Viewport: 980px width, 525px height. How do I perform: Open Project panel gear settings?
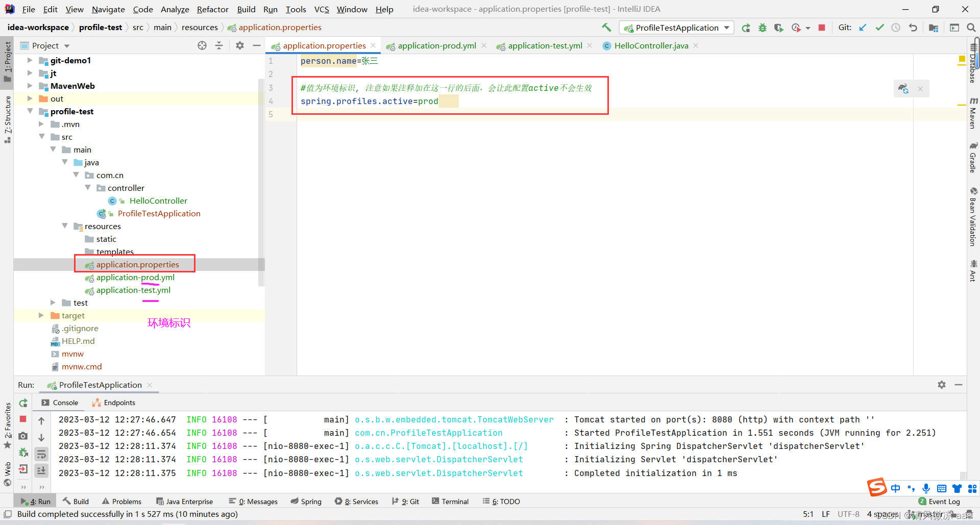click(x=240, y=45)
